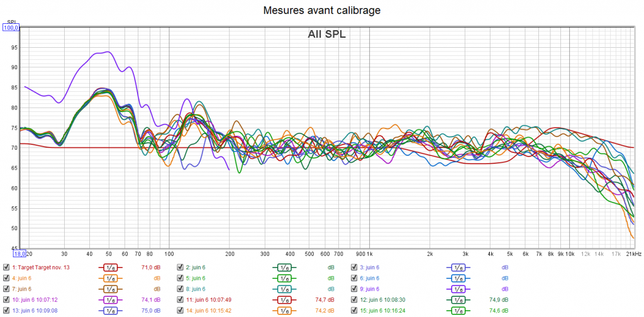The width and height of the screenshot is (644, 317).
Task: Click the 1/6 icon for trace 13
Action: click(111, 311)
